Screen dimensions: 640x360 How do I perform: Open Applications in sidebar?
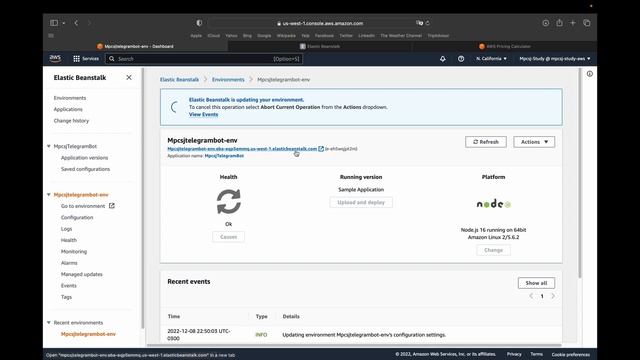pyautogui.click(x=68, y=109)
